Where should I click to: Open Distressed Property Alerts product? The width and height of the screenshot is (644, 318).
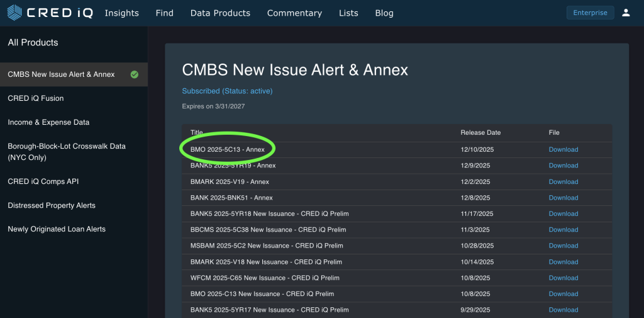coord(52,205)
